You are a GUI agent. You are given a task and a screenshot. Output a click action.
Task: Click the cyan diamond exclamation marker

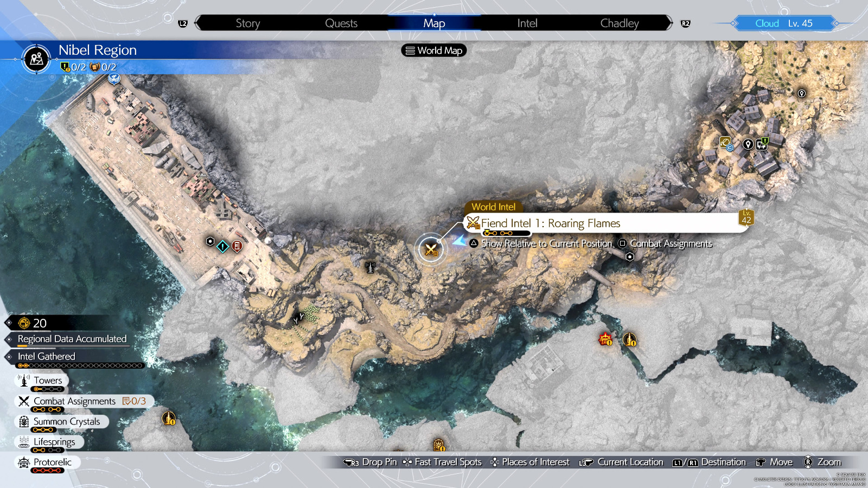coord(222,247)
